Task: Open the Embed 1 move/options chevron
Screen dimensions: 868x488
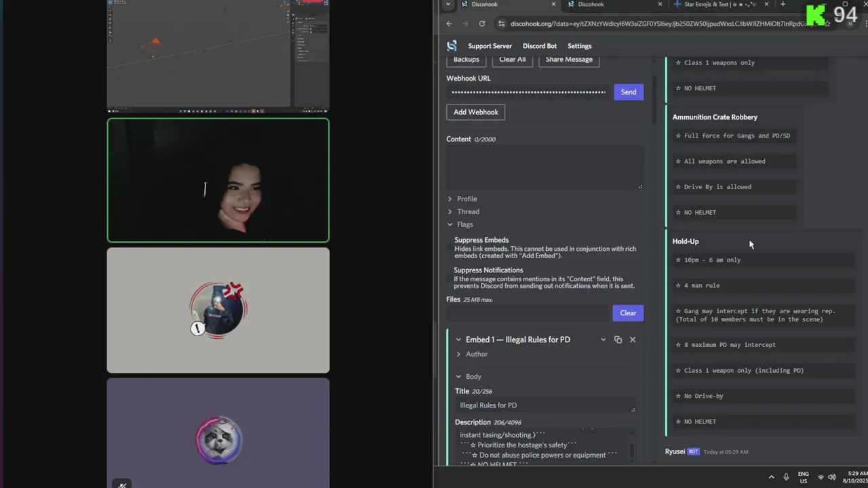Action: coord(603,340)
